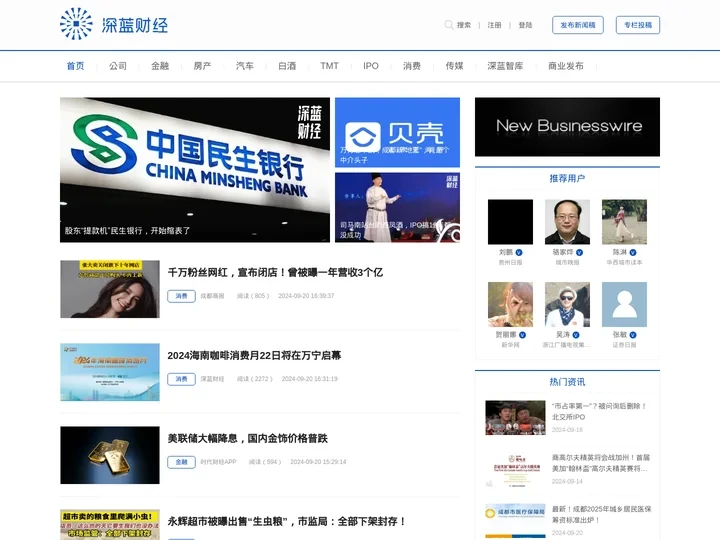Open the 注册 register link
The height and width of the screenshot is (540, 720).
(494, 25)
